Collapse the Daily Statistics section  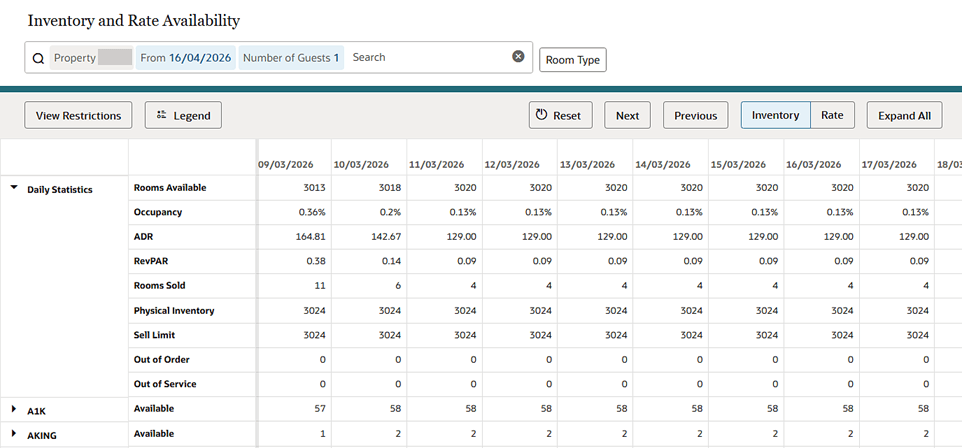[14, 188]
